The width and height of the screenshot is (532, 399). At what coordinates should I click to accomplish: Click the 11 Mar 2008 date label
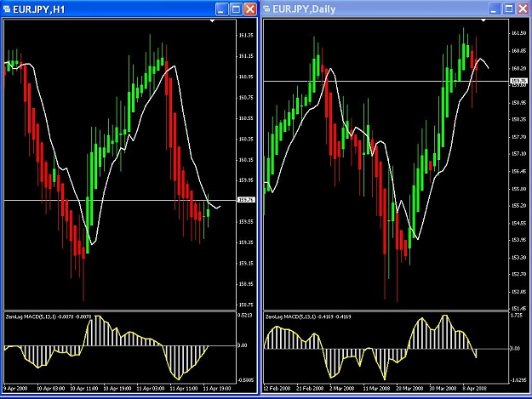pos(376,389)
